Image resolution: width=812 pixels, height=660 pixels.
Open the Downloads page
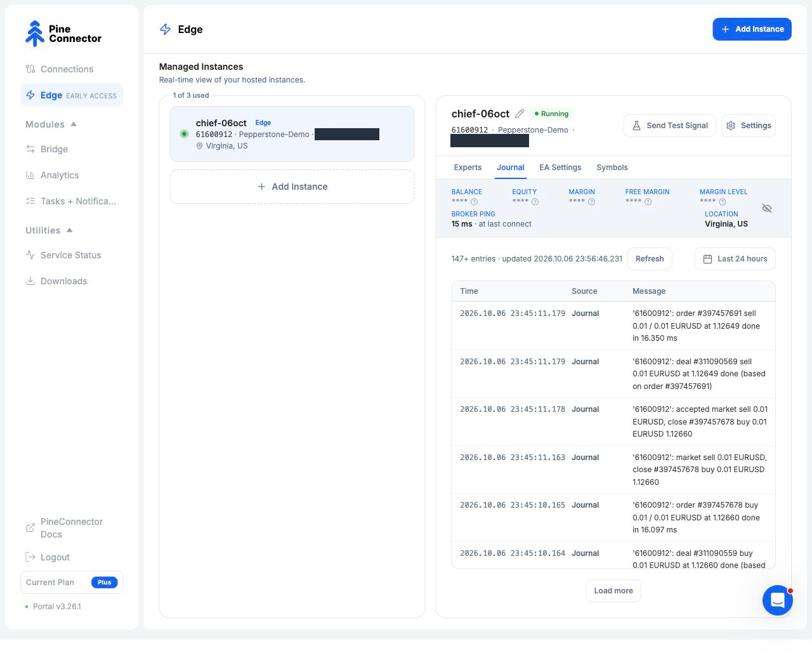point(72,281)
